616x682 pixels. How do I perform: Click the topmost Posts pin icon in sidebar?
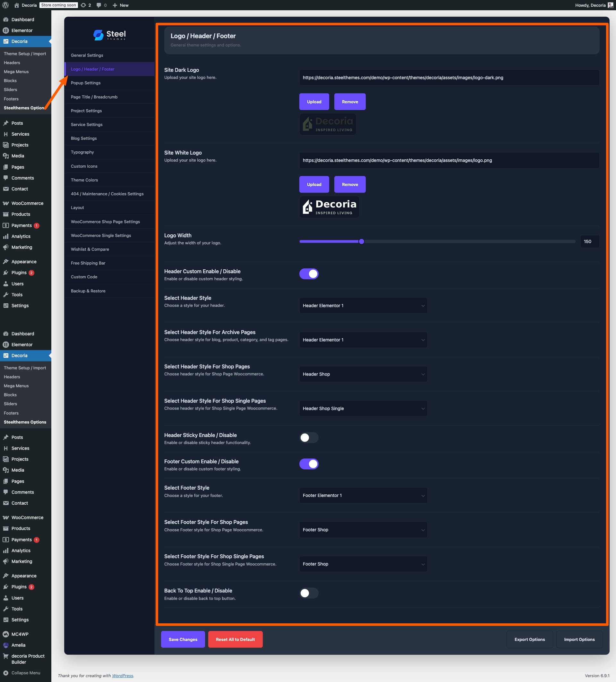(6, 123)
